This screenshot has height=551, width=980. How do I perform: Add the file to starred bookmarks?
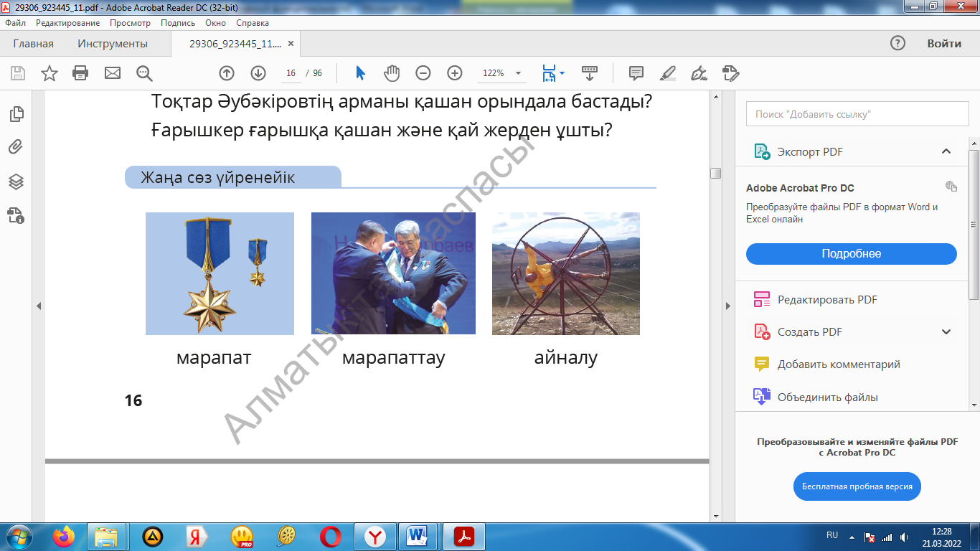coord(50,73)
